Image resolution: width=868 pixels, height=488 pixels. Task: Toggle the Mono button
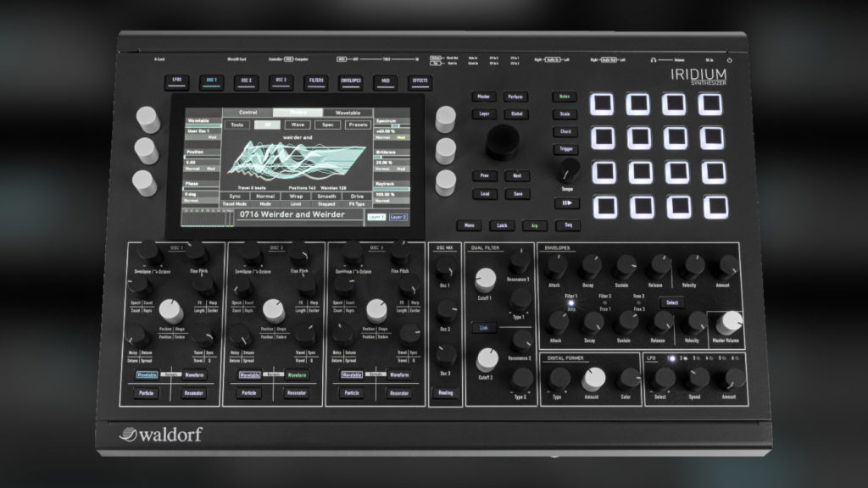click(x=470, y=225)
